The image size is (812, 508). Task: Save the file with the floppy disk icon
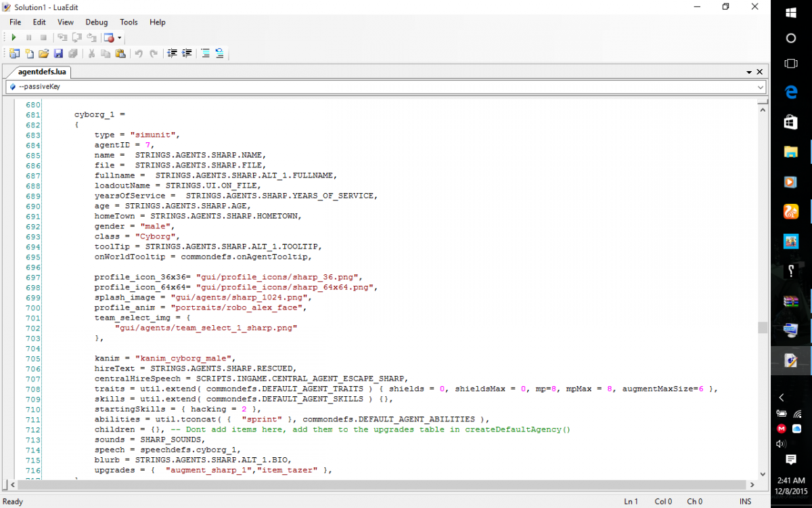(x=58, y=54)
